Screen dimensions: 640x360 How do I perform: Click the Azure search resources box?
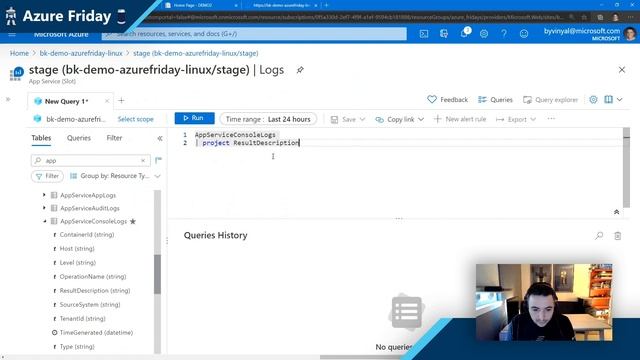click(254, 34)
